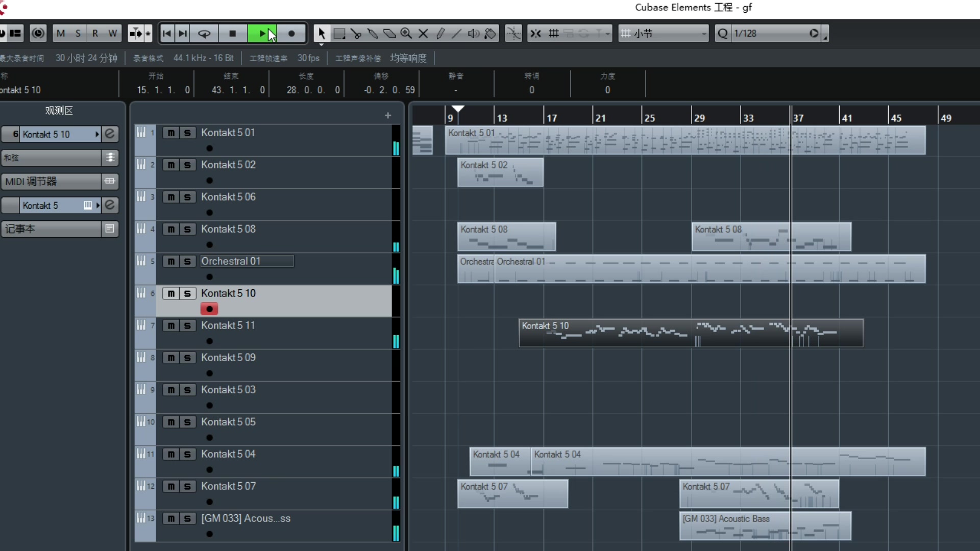980x551 pixels.
Task: Click the left locator marker on ruler
Action: tap(458, 109)
